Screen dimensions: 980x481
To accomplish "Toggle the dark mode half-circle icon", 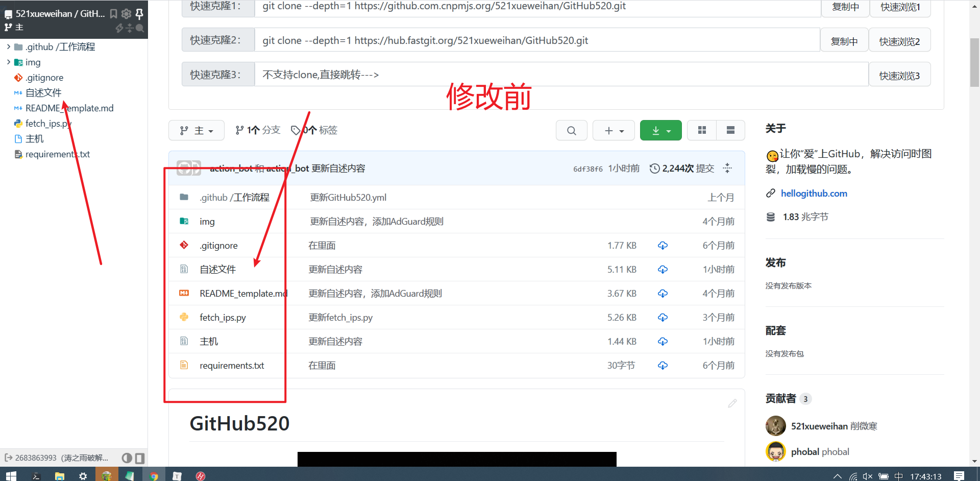I will 127,458.
